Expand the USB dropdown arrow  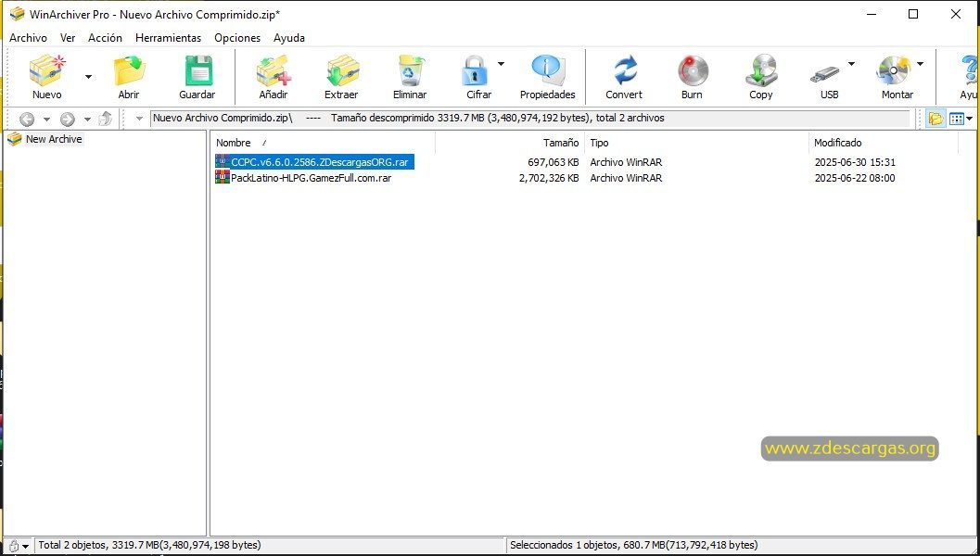pos(850,64)
